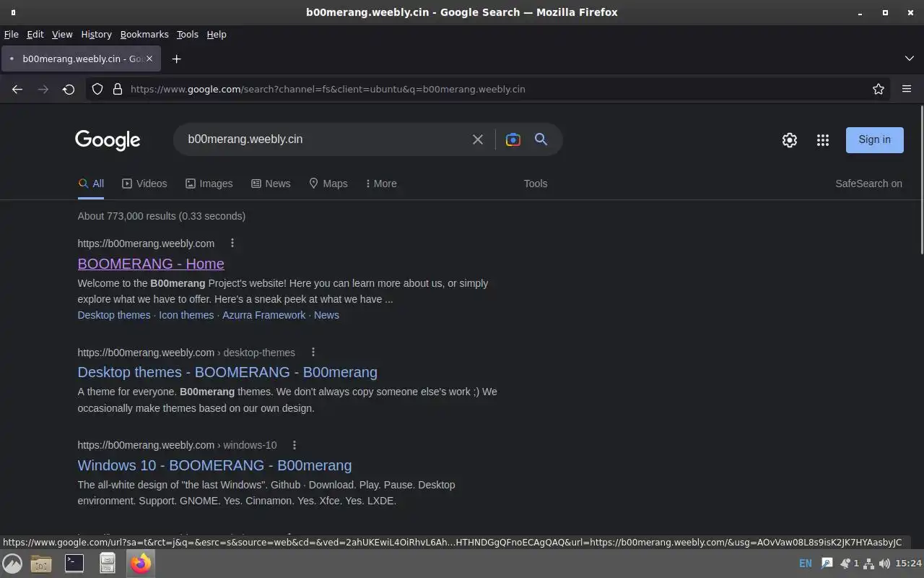Switch to the Maps results tab
This screenshot has width=924, height=578.
pos(328,184)
